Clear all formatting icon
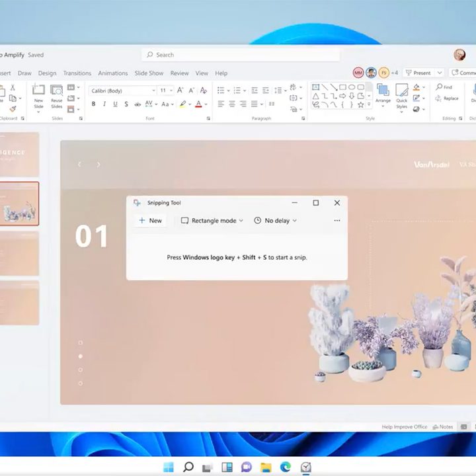This screenshot has height=476, width=476. point(204,90)
